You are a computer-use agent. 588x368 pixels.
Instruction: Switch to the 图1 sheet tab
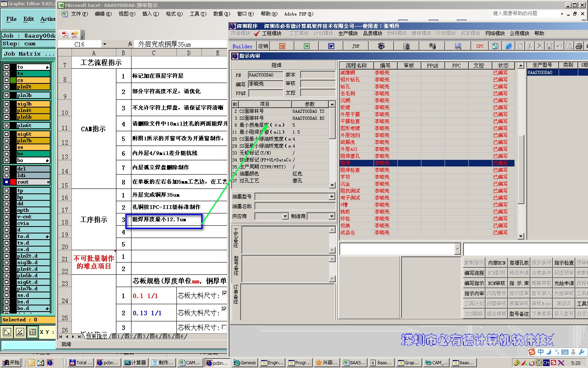116,336
